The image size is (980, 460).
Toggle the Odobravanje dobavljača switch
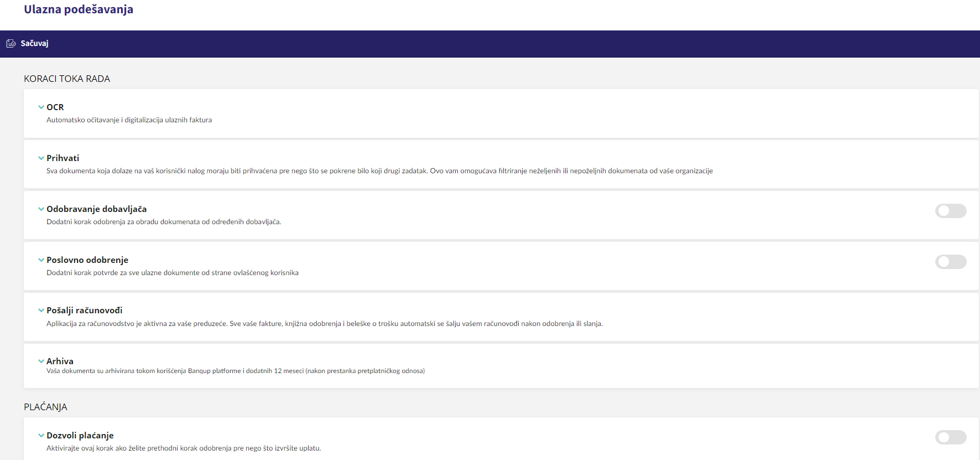(951, 210)
